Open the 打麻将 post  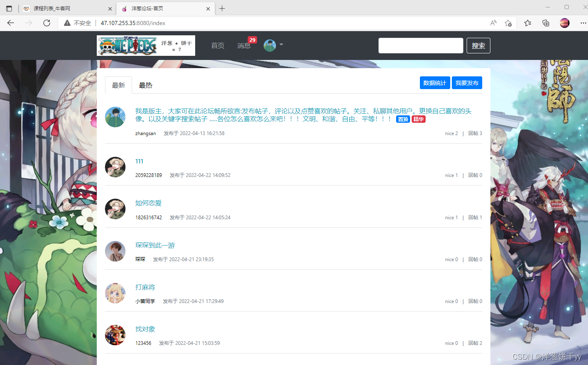[x=145, y=287]
